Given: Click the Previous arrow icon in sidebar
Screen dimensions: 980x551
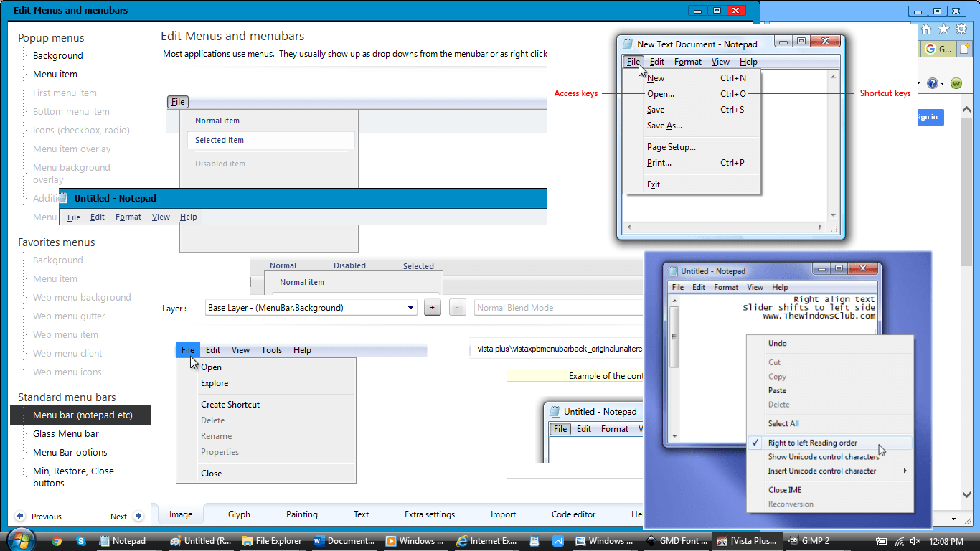Looking at the screenshot, I should (20, 516).
